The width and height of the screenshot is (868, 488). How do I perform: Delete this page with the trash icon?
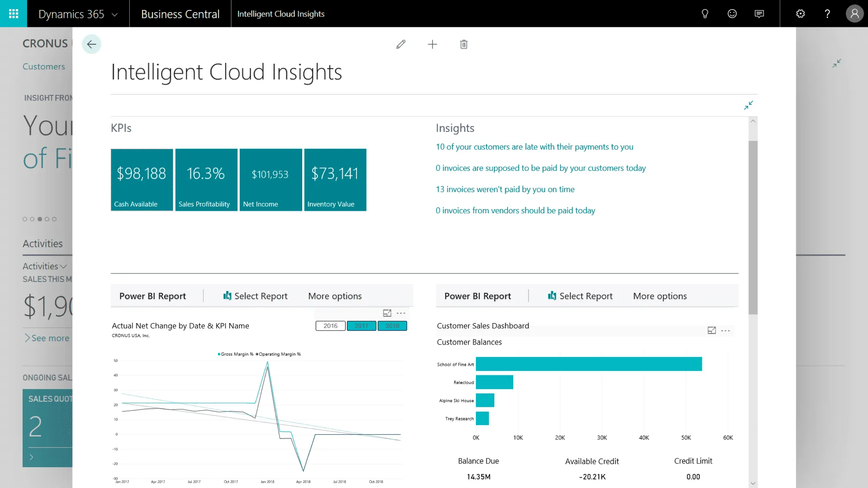click(x=463, y=44)
